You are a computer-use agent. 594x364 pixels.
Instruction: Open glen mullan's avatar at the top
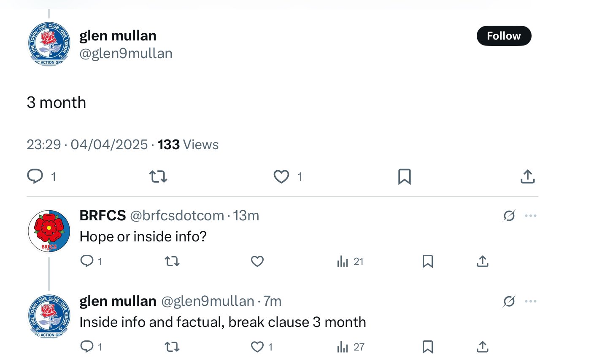point(49,43)
